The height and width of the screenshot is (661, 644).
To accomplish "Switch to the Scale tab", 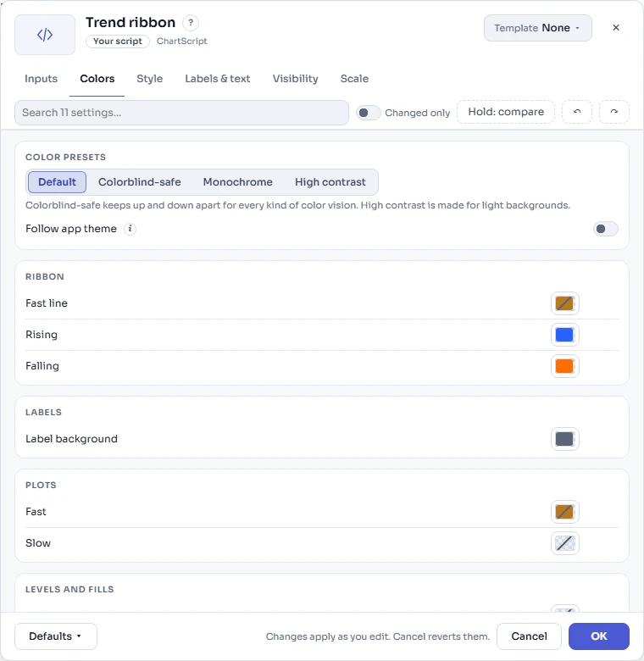I will pos(354,79).
